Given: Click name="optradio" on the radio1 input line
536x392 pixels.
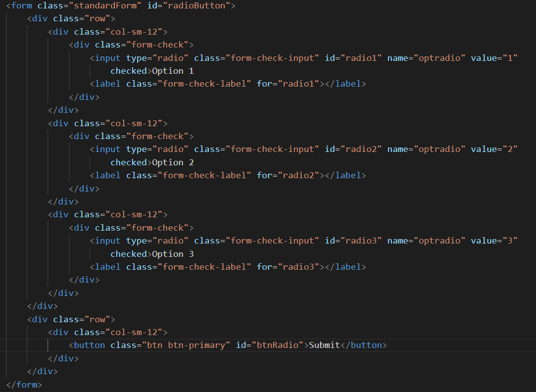Looking at the screenshot, I should 426,58.
